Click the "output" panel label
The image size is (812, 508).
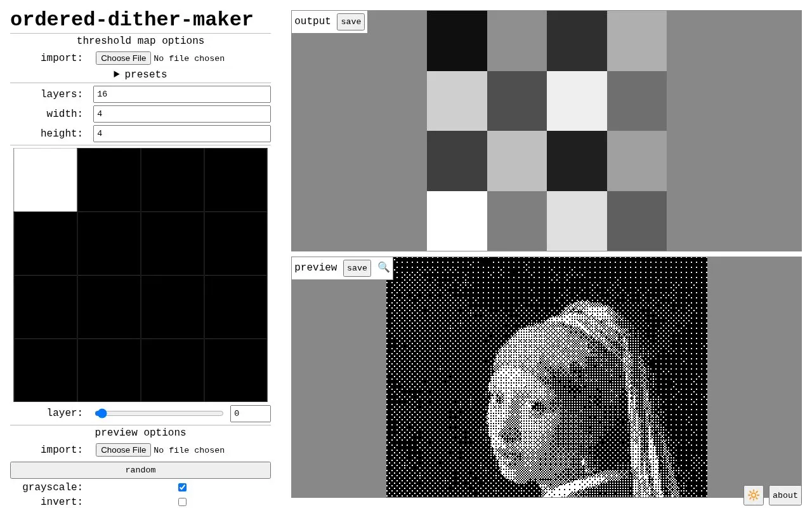coord(313,22)
